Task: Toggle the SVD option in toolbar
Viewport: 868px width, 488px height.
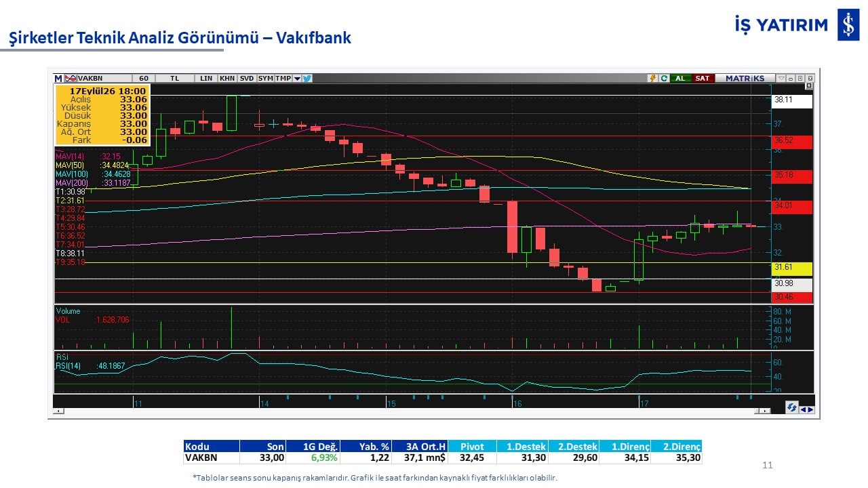Action: [247, 78]
